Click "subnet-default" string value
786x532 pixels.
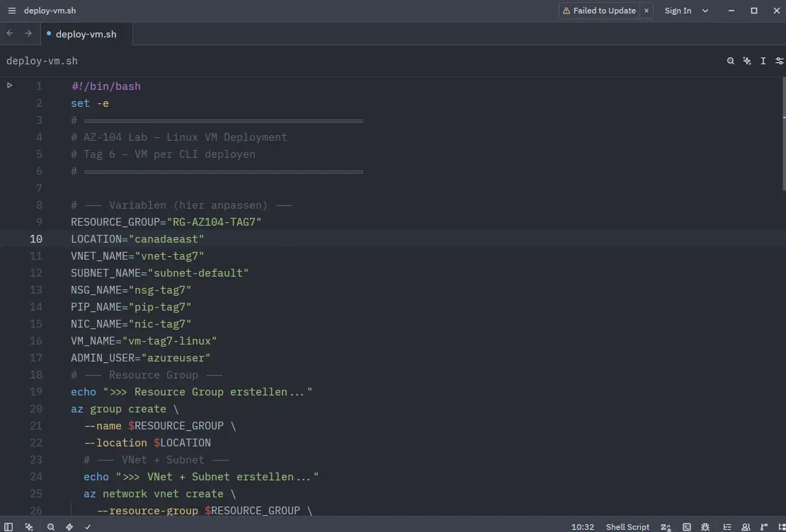point(198,273)
